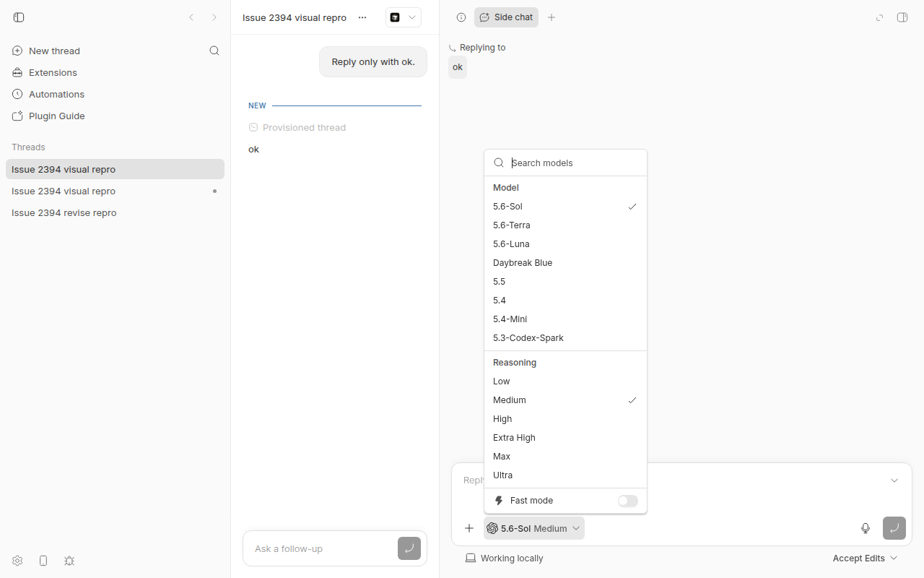Screen dimensions: 924x578
Task: Open search magnifier in sidebar
Action: tap(214, 51)
